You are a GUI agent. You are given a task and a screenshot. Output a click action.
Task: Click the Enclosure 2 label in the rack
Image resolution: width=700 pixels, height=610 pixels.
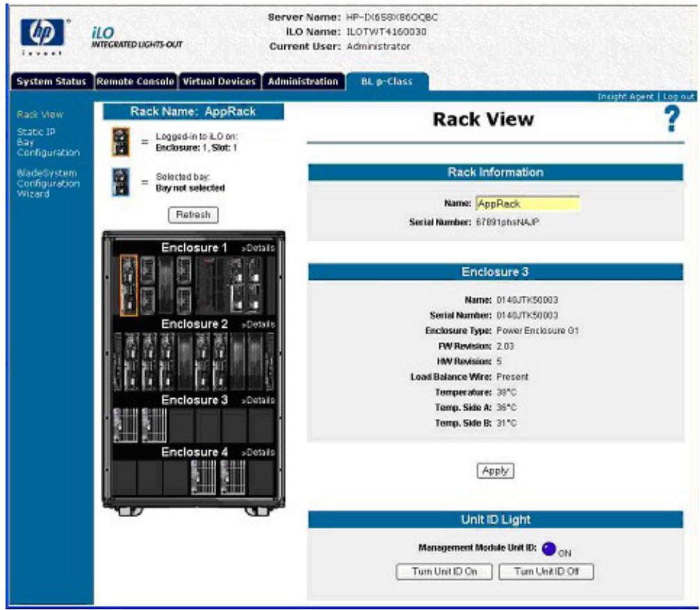click(195, 324)
